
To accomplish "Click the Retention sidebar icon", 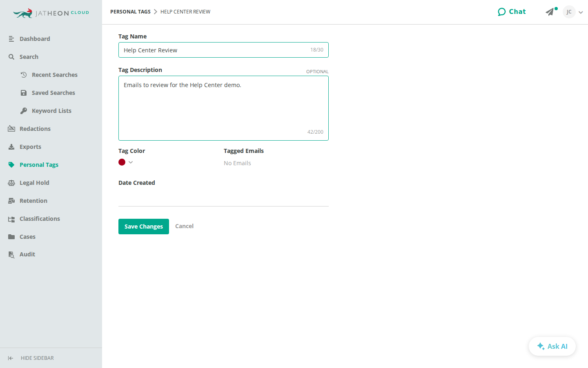I will (11, 201).
